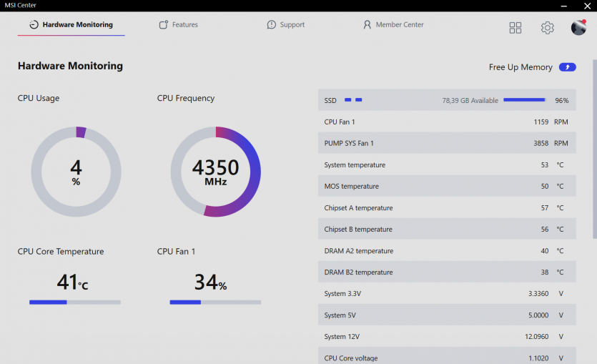
Task: Click the CPU Frequency ring gauge
Action: [215, 172]
